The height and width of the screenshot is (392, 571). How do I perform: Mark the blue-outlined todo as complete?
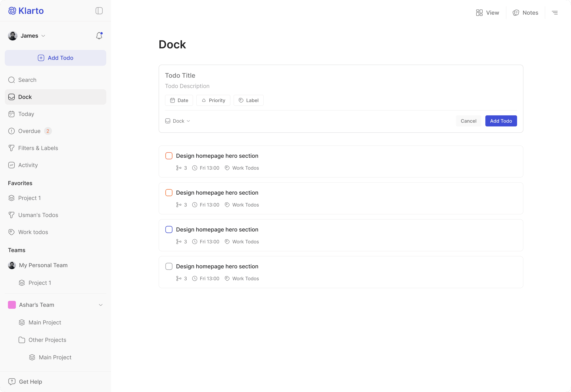tap(169, 229)
